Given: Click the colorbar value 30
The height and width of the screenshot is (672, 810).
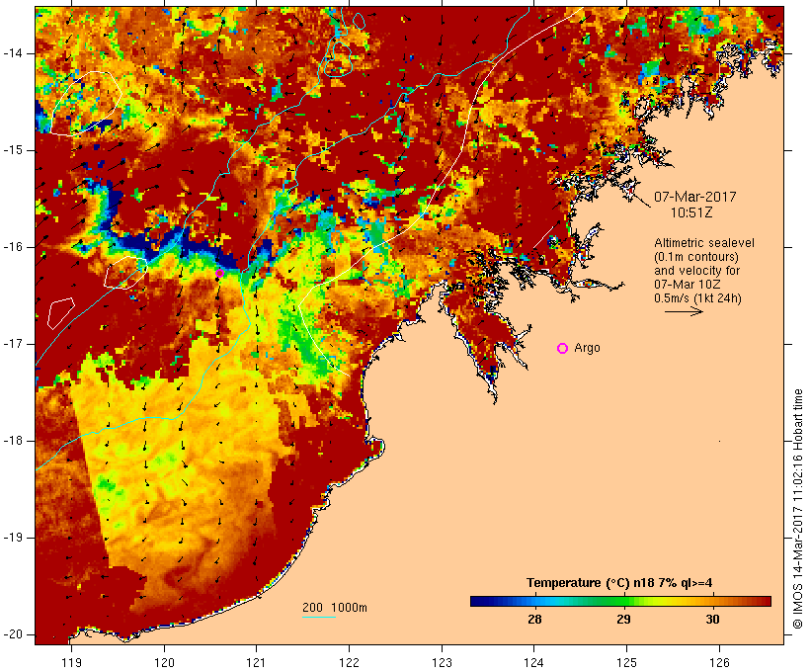Looking at the screenshot, I should 712,620.
